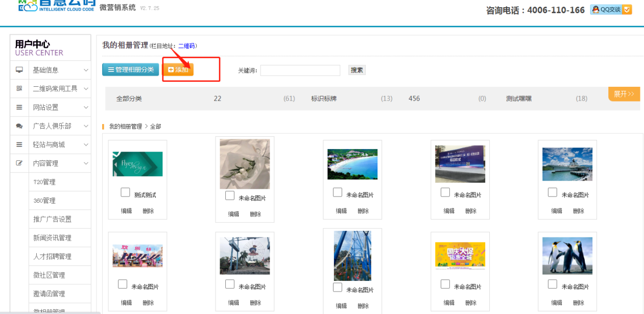The image size is (644, 314).
Task: Click the list icon beside 网站设置
Action: pos(19,107)
